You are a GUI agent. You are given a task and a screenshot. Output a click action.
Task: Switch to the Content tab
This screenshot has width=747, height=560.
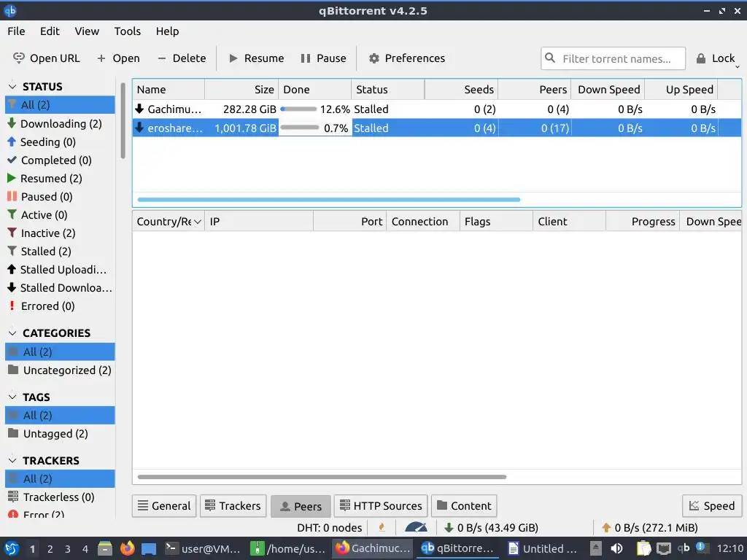(x=464, y=506)
